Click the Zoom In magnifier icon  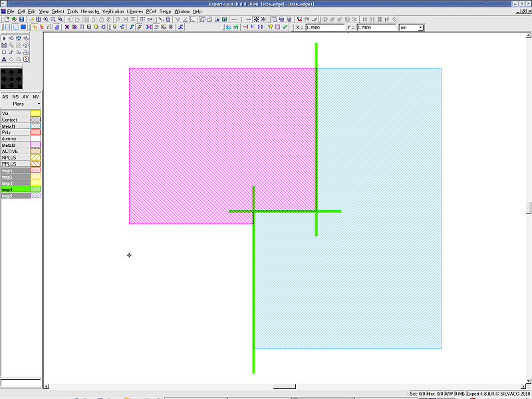tap(46, 19)
